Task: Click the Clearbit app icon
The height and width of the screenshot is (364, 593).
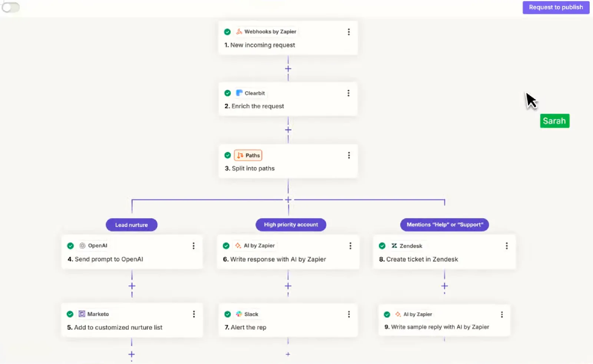Action: point(239,93)
